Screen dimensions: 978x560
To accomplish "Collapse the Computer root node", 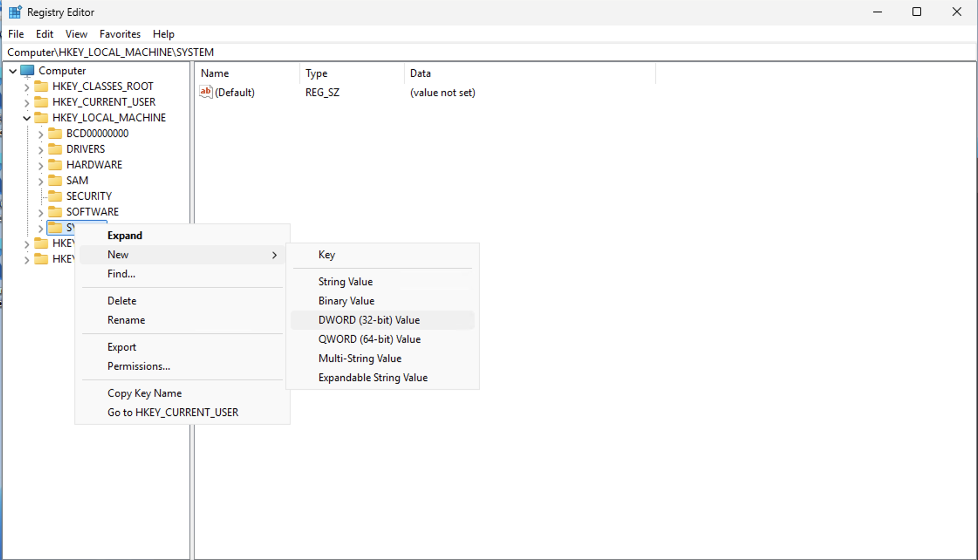I will pos(13,71).
